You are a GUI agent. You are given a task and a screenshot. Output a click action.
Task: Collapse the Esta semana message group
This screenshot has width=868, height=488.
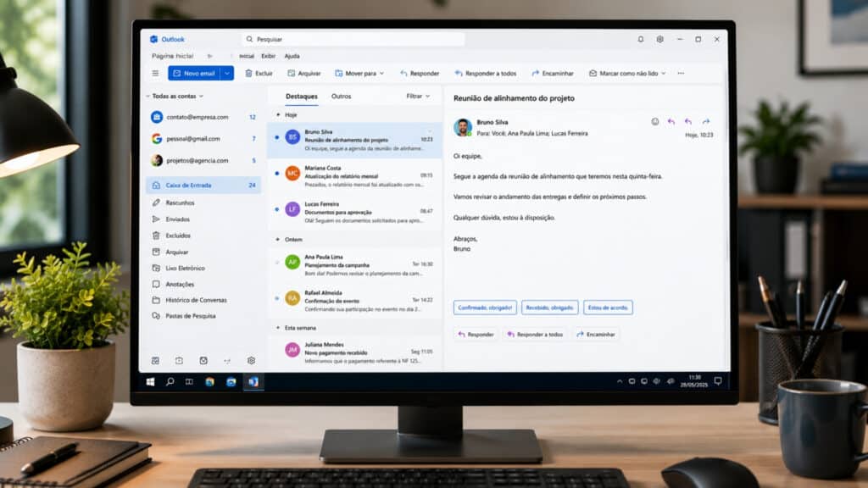[278, 328]
